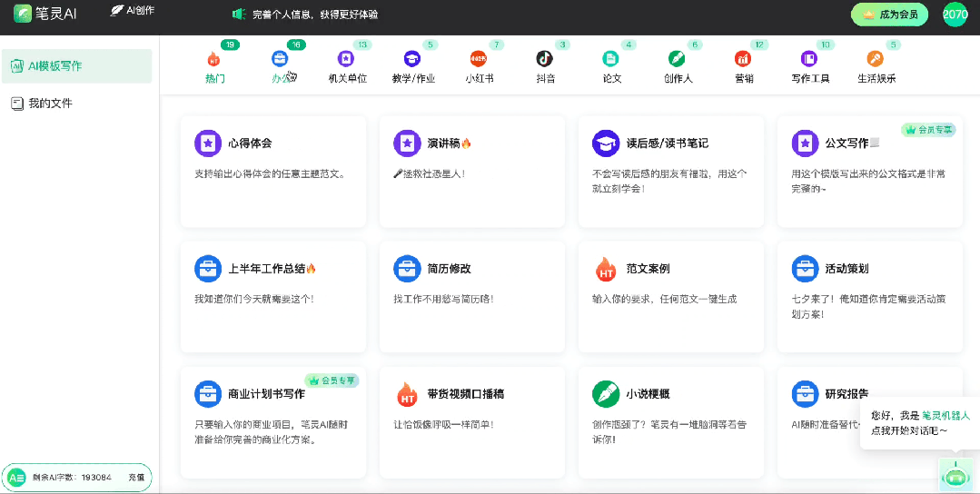Click the 心得体会 purple star icon
This screenshot has height=494, width=980.
point(208,143)
